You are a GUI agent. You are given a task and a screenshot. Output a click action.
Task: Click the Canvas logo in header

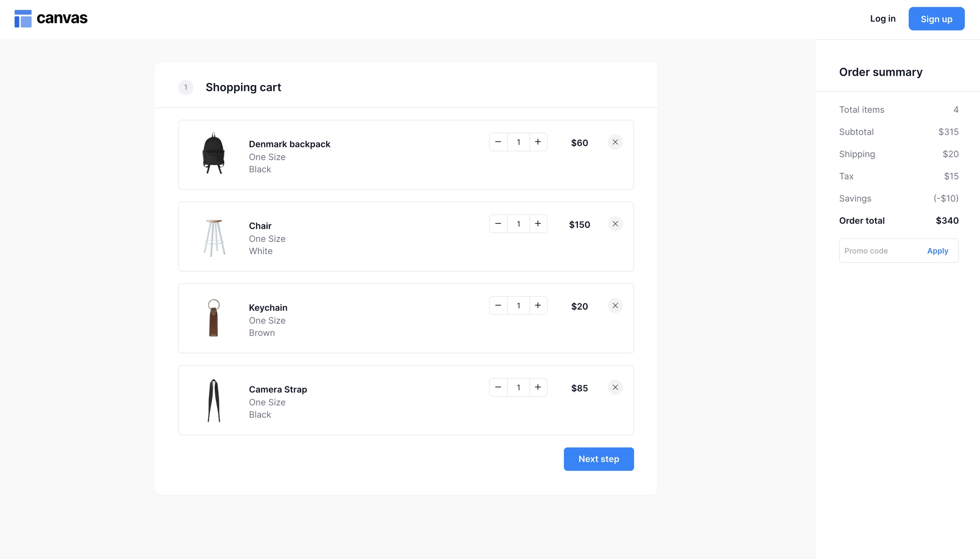[x=51, y=19]
